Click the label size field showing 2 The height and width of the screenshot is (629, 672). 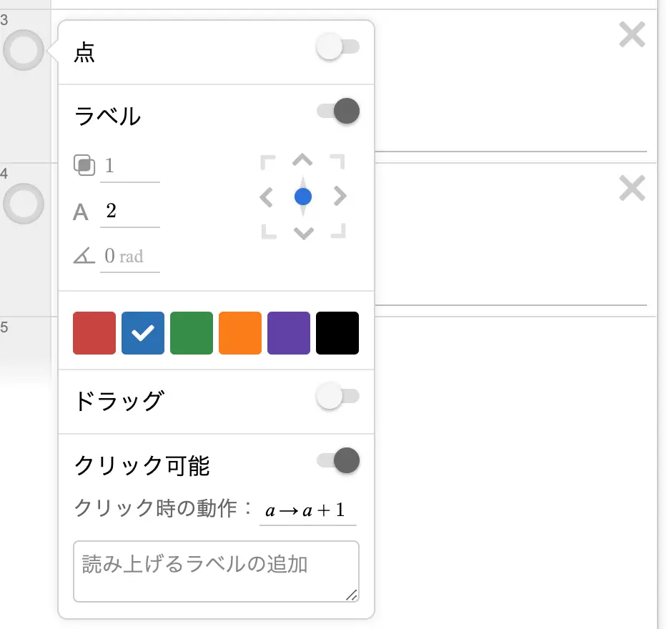[x=129, y=212]
